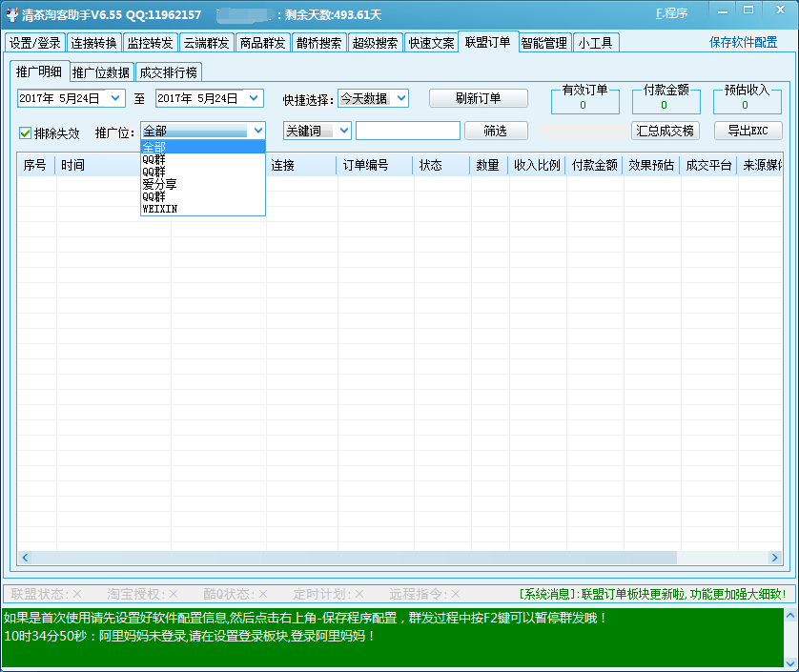
Task: Click the 刷新订单 button
Action: (478, 98)
